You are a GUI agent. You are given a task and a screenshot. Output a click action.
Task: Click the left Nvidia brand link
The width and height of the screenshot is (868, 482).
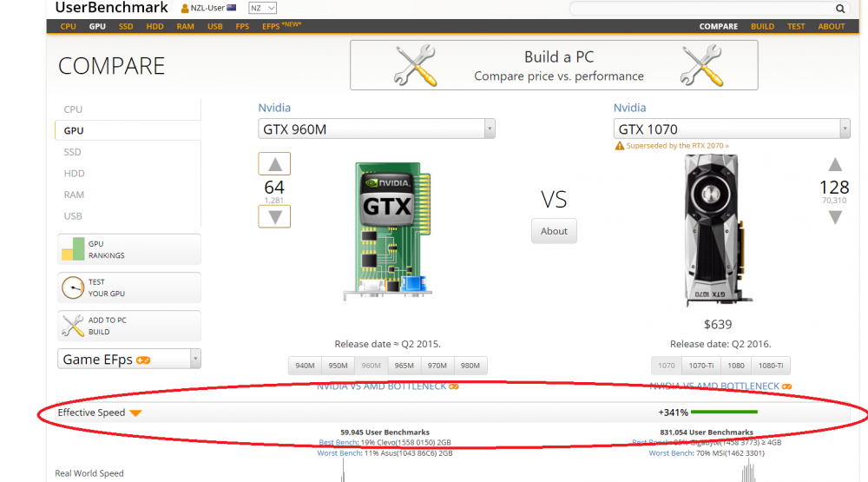274,108
